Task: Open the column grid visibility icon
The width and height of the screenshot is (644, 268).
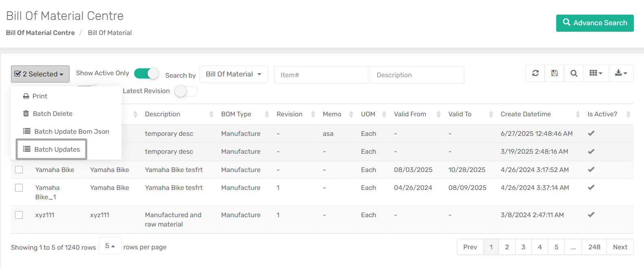Action: (596, 73)
